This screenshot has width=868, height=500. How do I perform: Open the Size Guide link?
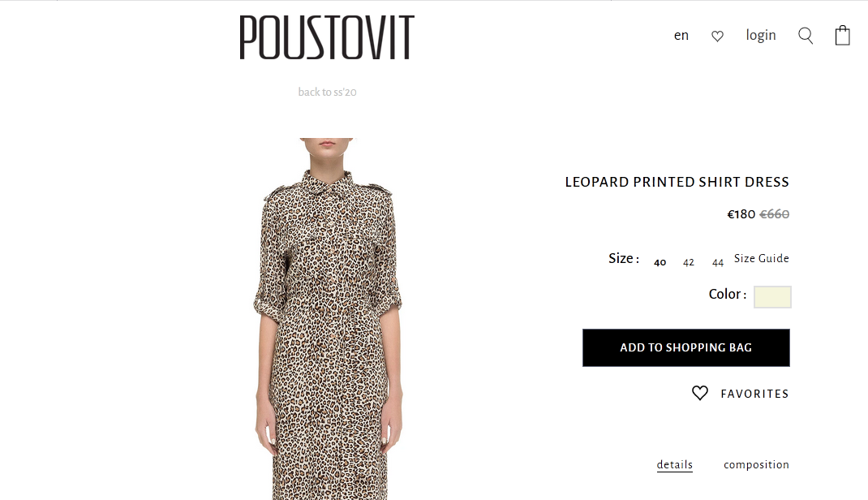pos(762,258)
